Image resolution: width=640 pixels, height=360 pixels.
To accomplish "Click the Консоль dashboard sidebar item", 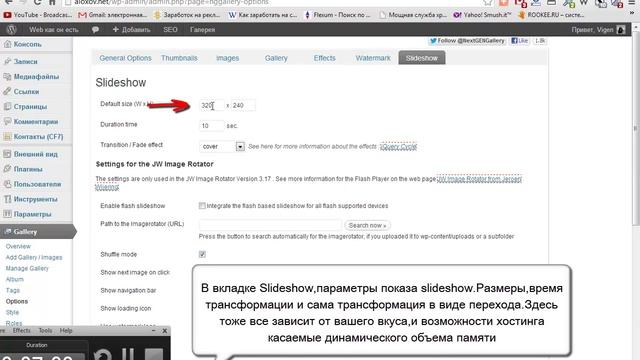I will (27, 44).
